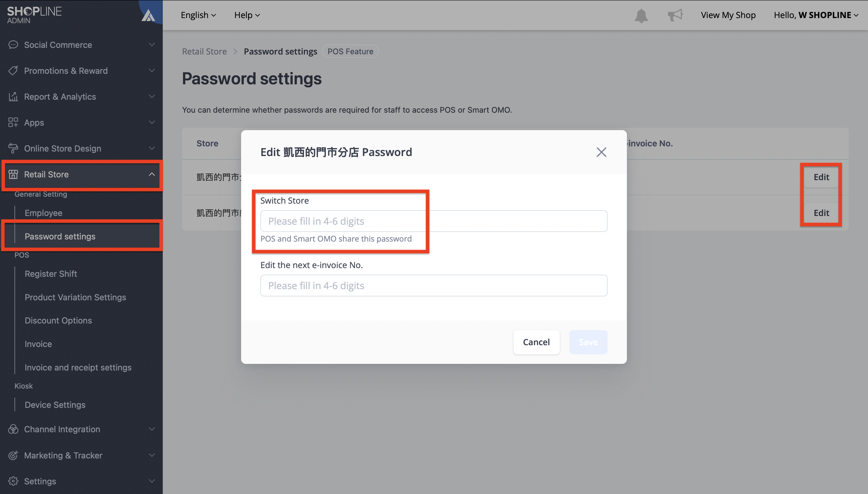This screenshot has height=494, width=868.
Task: Open the Help dropdown menu
Action: click(x=247, y=15)
